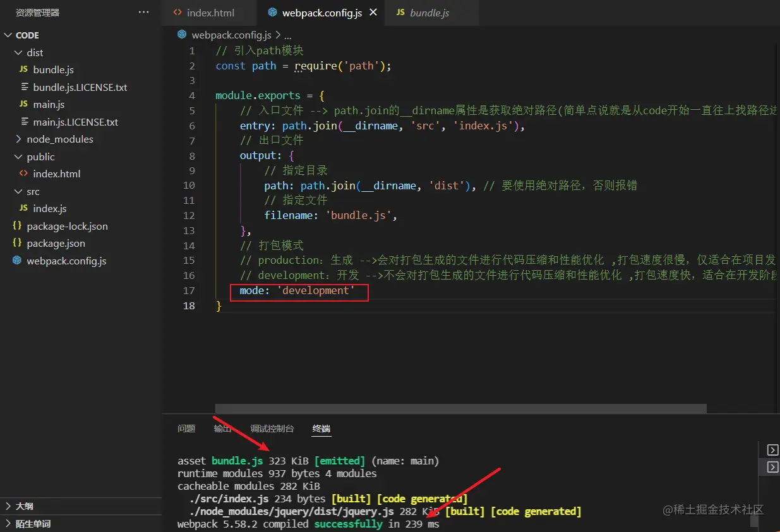Click the JSON braces icon beside package.json
Image resolution: width=780 pixels, height=532 pixels.
(17, 243)
